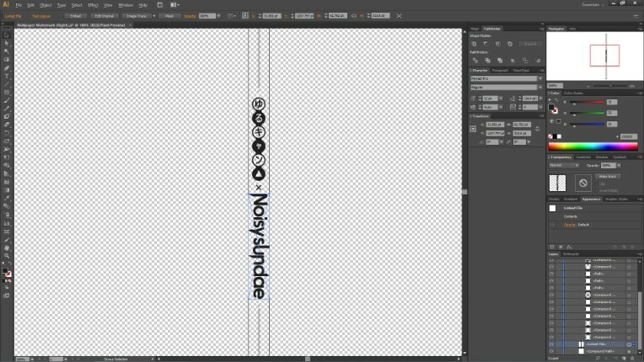Switch to the Artboards tab
644x362 pixels.
tap(571, 254)
